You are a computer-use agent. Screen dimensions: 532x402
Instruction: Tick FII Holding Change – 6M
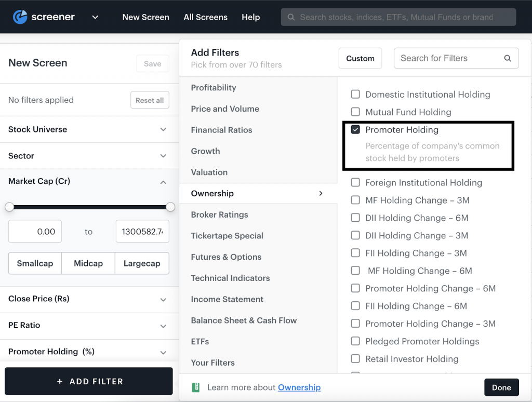(355, 306)
